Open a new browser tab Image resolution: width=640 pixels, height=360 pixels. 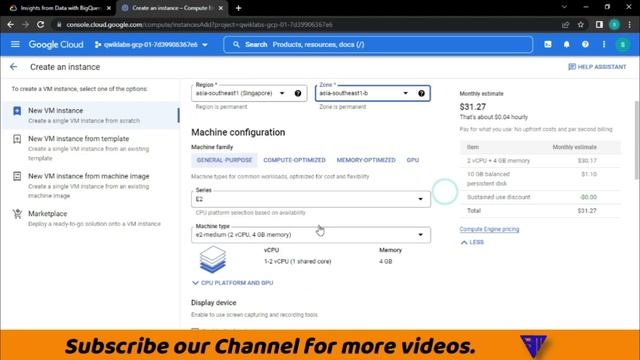pos(238,8)
